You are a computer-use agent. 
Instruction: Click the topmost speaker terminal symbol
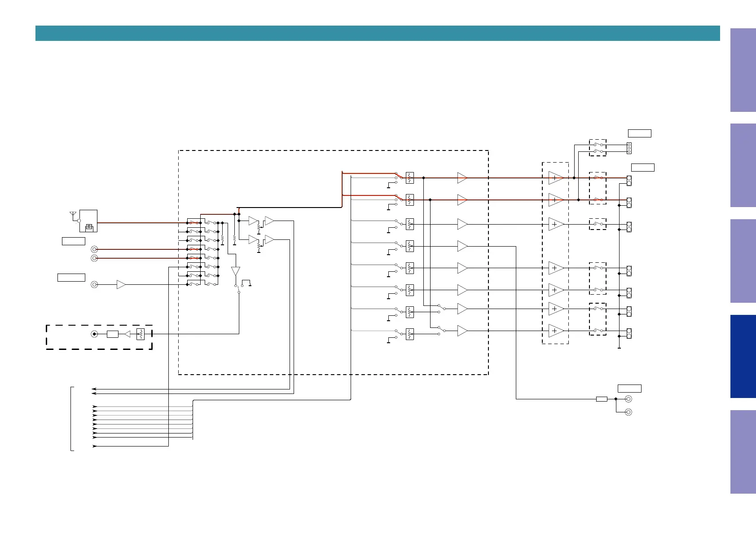pyautogui.click(x=629, y=181)
